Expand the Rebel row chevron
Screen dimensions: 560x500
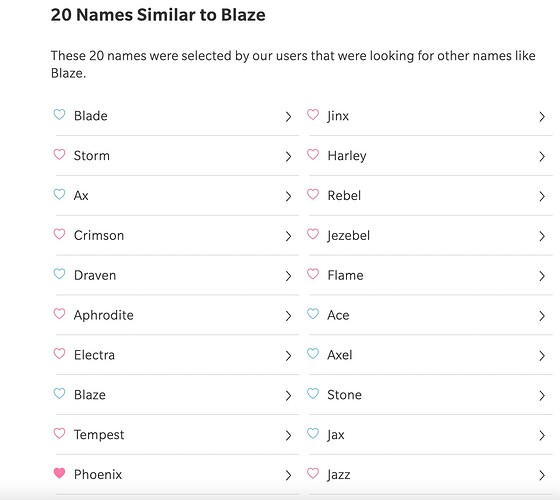point(542,196)
